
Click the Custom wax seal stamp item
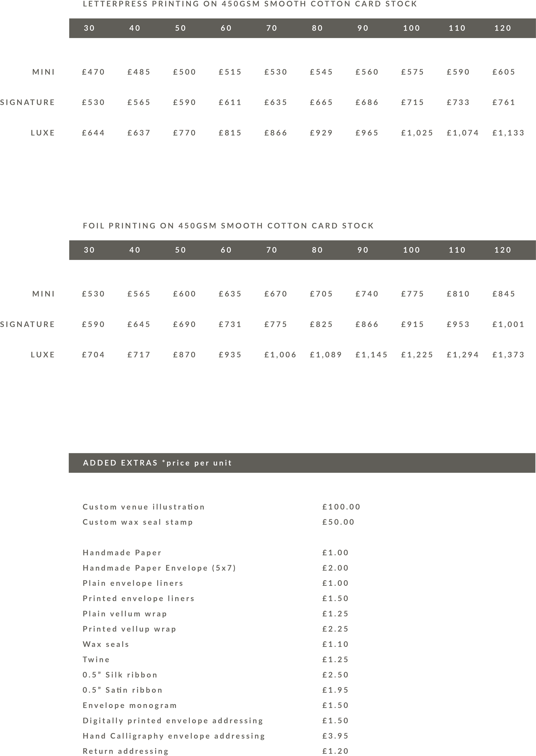click(137, 522)
